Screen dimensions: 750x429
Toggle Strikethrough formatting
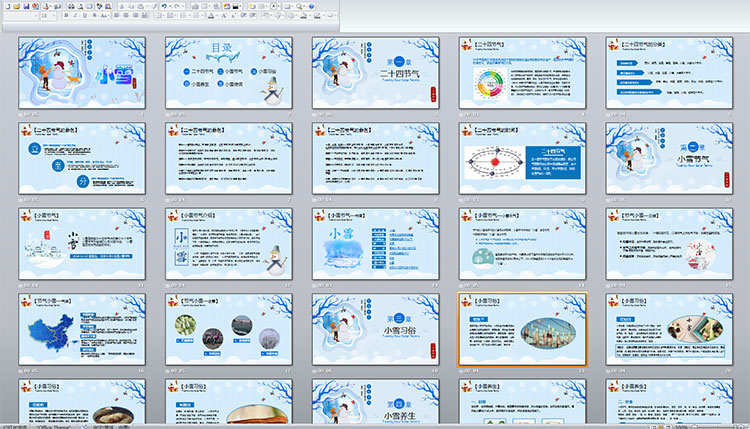click(94, 15)
